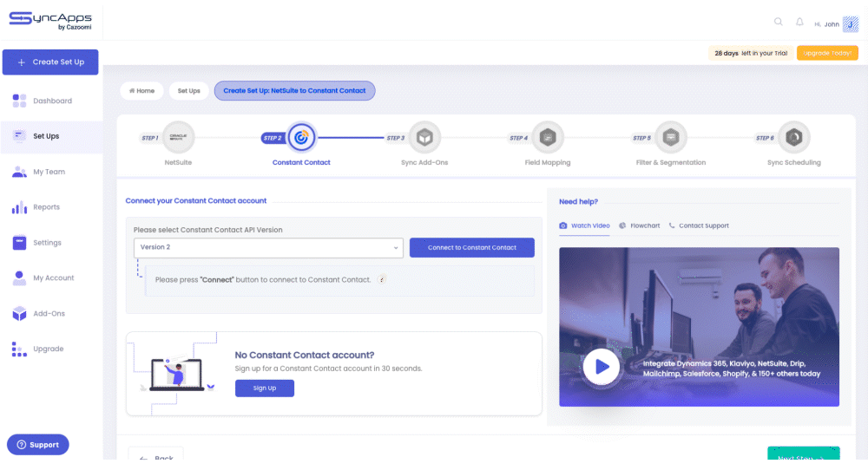Viewport: 868px width, 470px height.
Task: Click Create Set Up: NetSuite to Constant Contact breadcrumb
Action: [x=294, y=91]
